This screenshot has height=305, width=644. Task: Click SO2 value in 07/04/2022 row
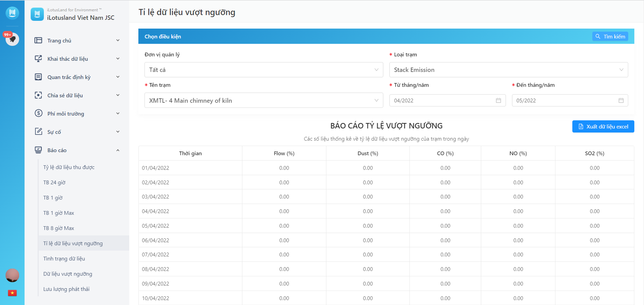[595, 254]
